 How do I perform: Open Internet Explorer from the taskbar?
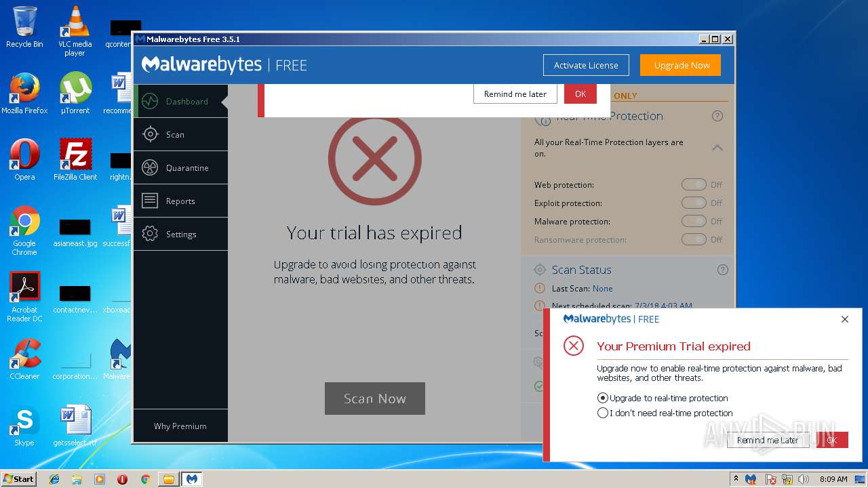(x=54, y=479)
